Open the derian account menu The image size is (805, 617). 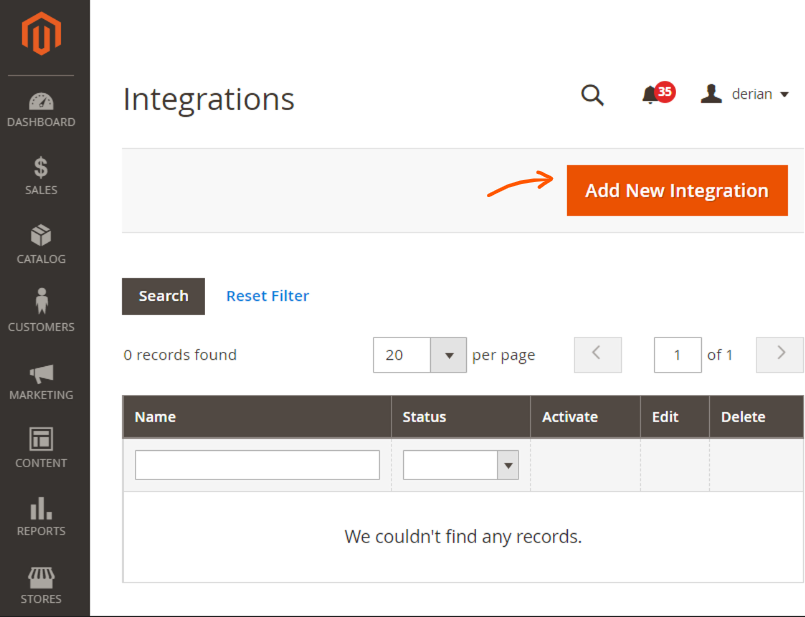pos(744,94)
